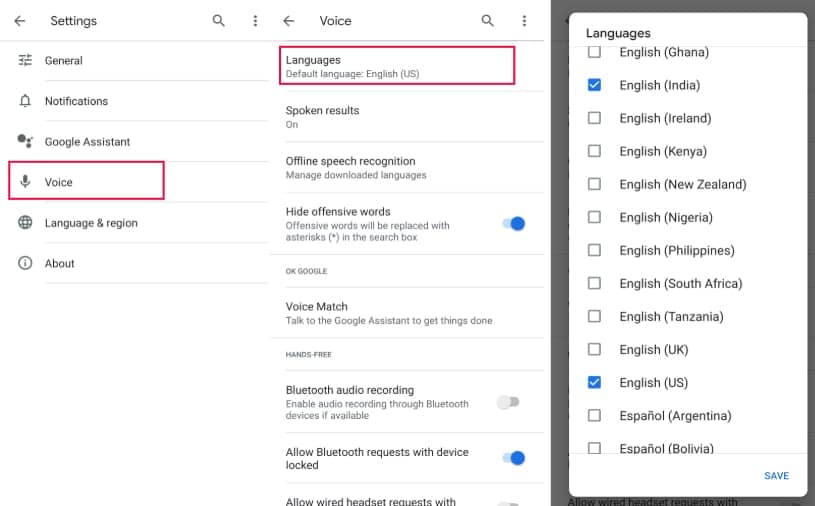The width and height of the screenshot is (815, 506).
Task: Open Spoken results setting
Action: [x=407, y=117]
